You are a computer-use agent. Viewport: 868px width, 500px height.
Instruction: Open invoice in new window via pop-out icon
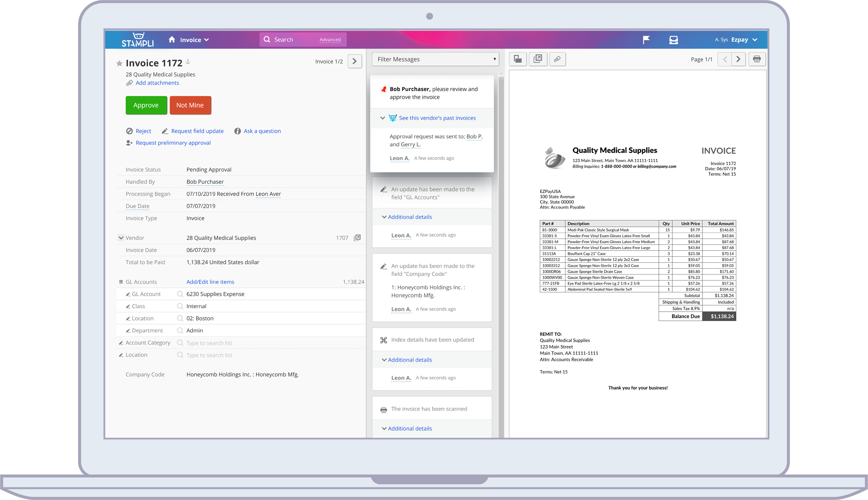[x=538, y=59]
